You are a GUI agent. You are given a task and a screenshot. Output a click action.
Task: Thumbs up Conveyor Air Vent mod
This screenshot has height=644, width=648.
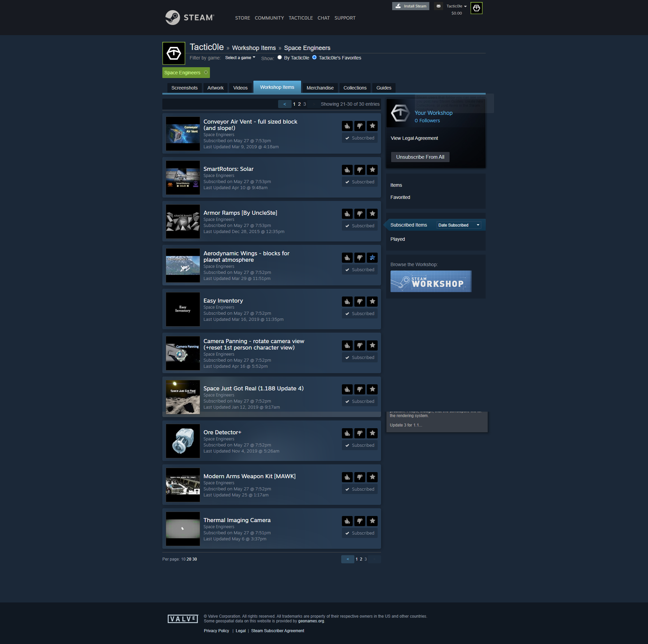(x=347, y=126)
